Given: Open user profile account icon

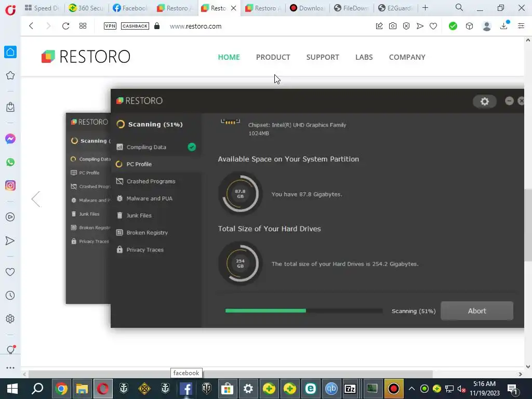Looking at the screenshot, I should (x=486, y=26).
